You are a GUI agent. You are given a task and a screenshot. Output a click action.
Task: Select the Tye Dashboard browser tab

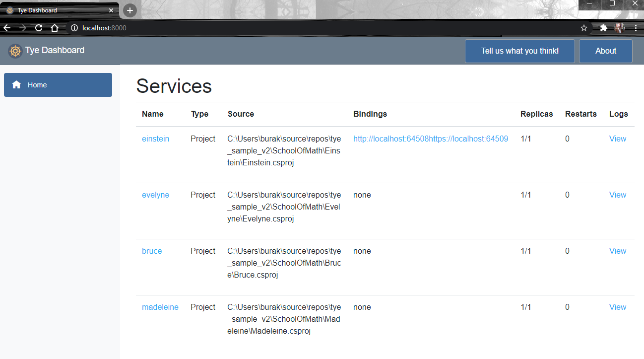(60, 10)
